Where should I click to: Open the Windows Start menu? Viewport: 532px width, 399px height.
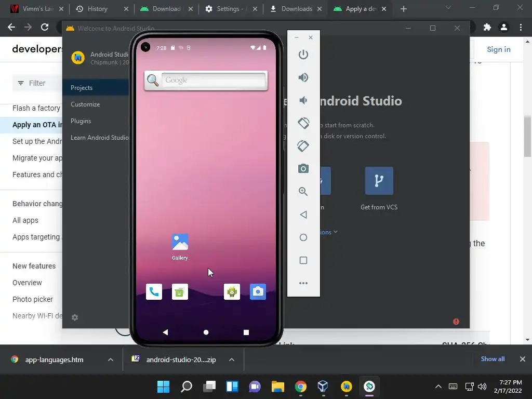pos(163,387)
